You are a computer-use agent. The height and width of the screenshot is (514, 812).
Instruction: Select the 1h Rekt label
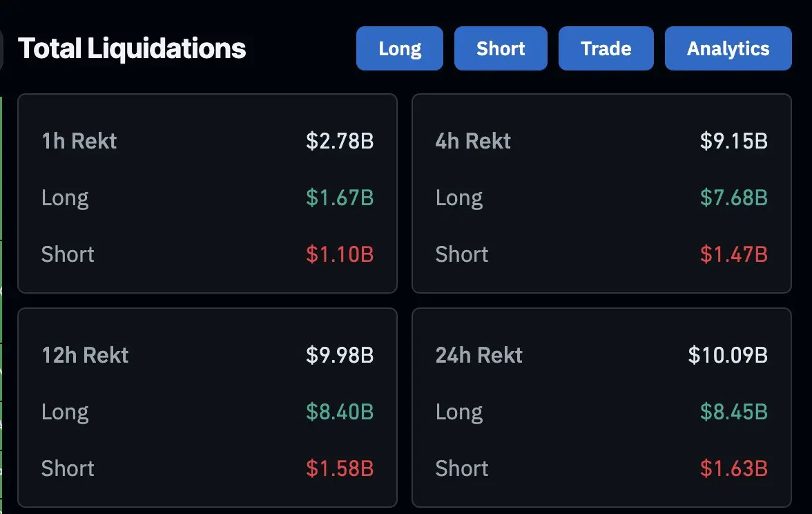point(79,141)
